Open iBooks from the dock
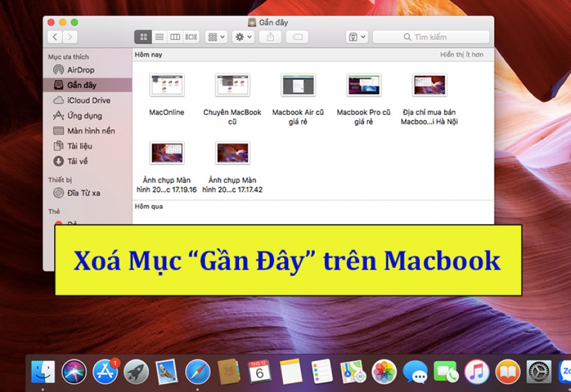Image resolution: width=571 pixels, height=392 pixels. click(508, 372)
